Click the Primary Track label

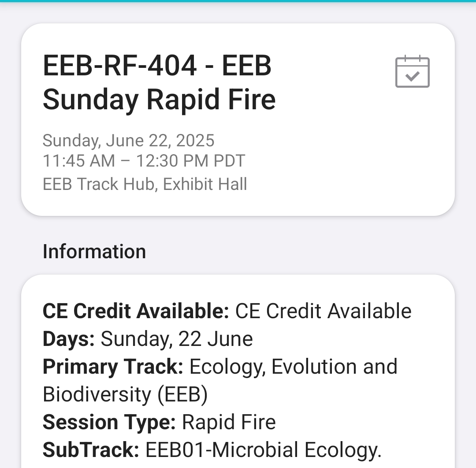pos(112,367)
